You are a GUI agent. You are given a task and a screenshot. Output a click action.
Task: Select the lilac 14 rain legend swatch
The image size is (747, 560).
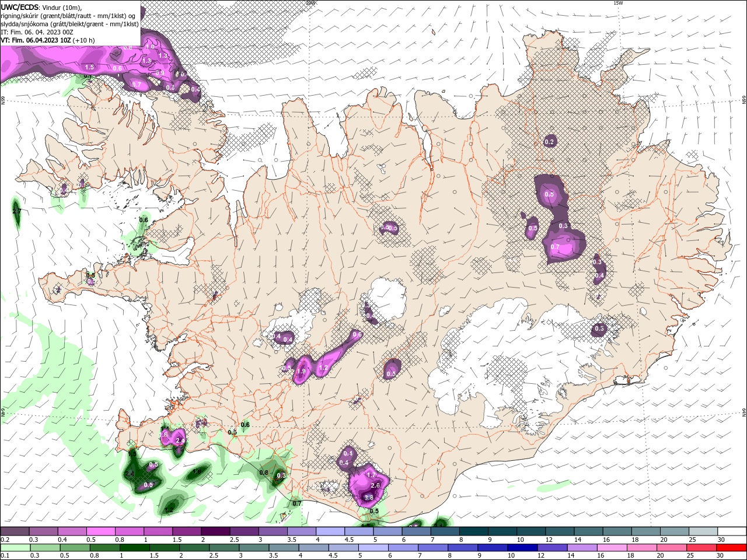(581, 548)
